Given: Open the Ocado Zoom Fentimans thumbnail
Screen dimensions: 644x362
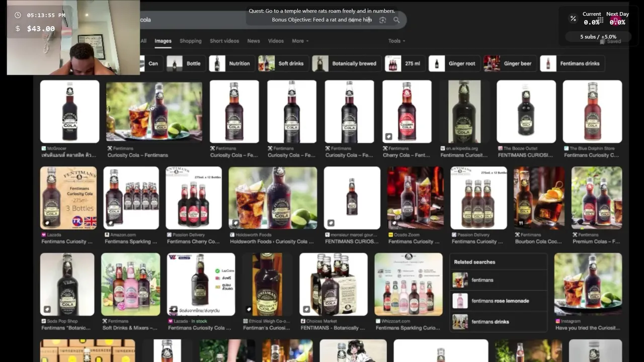Looking at the screenshot, I should click(415, 198).
